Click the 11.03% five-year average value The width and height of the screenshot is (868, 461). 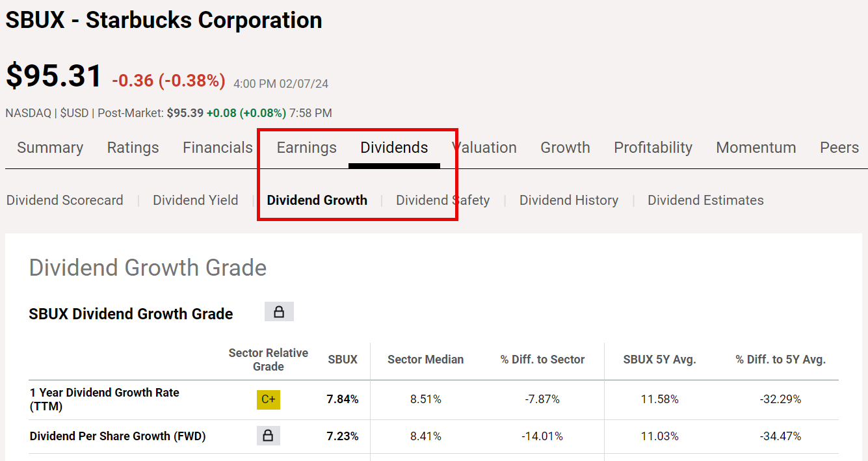coord(660,436)
